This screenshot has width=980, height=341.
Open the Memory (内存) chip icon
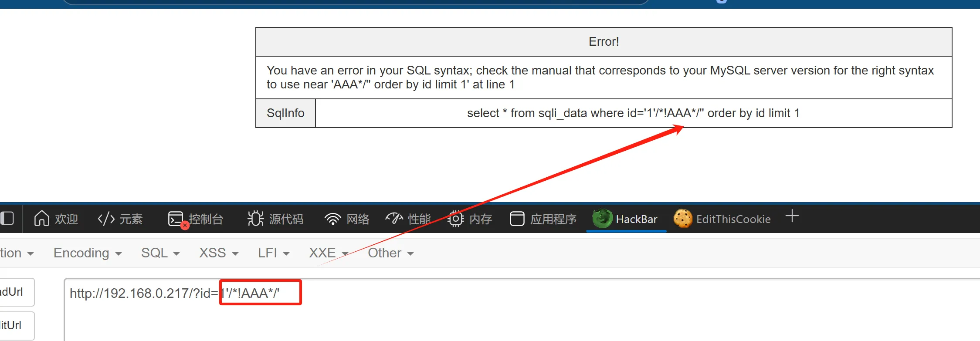point(455,219)
